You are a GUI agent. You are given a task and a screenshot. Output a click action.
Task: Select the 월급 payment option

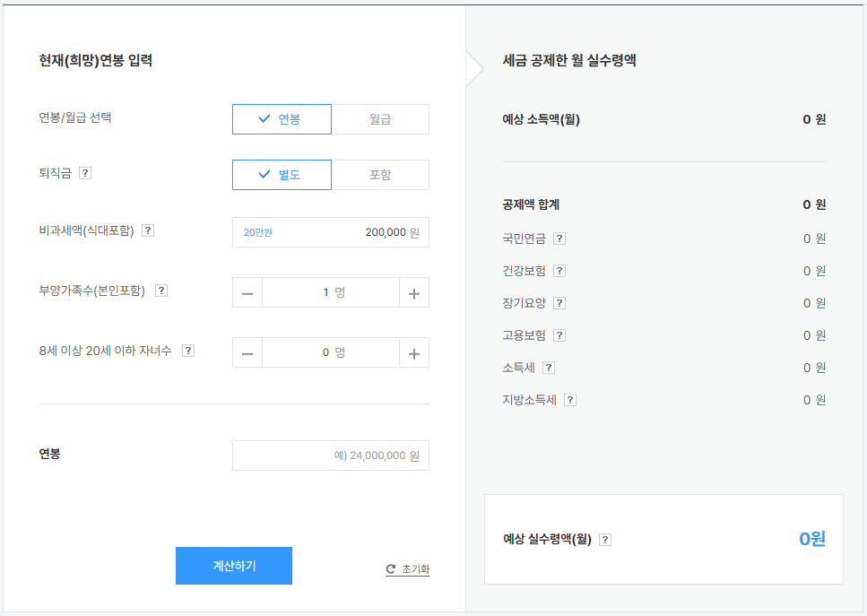click(x=380, y=118)
